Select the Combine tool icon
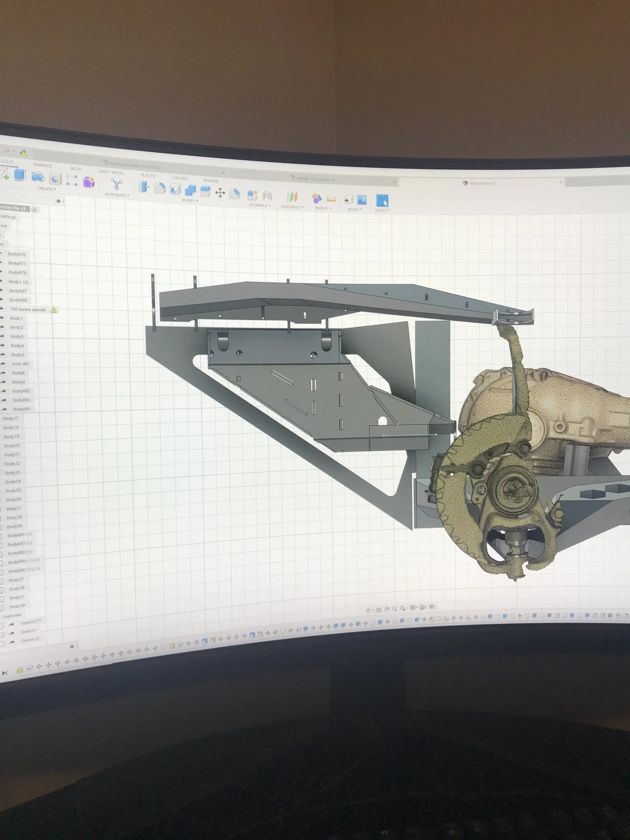 click(x=190, y=190)
